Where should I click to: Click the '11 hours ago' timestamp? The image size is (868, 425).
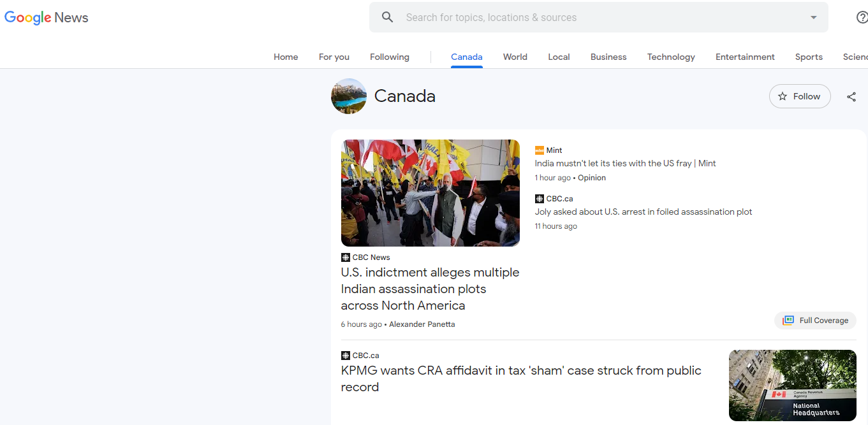coord(556,226)
